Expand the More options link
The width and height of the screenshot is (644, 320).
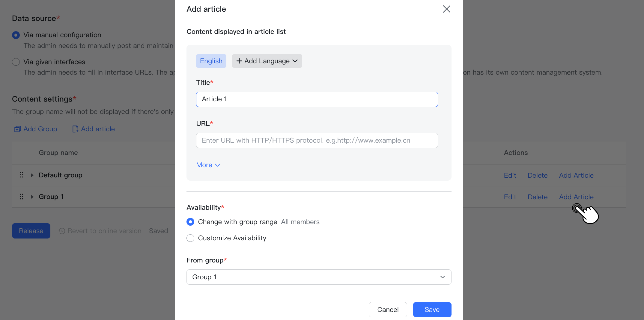pos(208,165)
